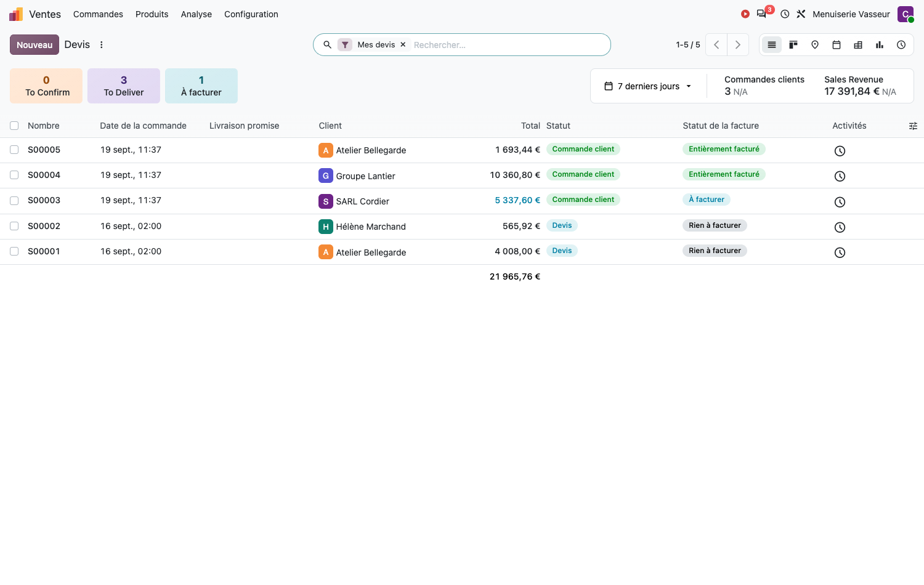Image resolution: width=924 pixels, height=585 pixels.
Task: Open the debug tools wrench icon
Action: point(801,14)
